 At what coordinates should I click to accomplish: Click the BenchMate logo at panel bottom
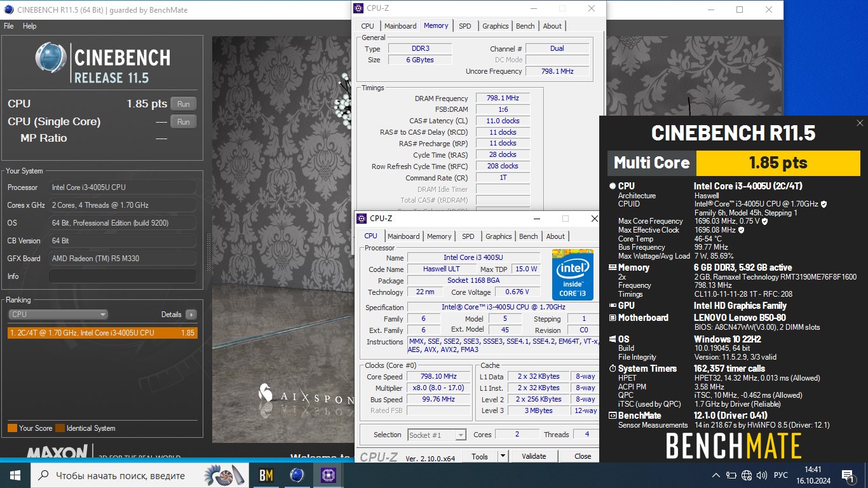(x=734, y=445)
